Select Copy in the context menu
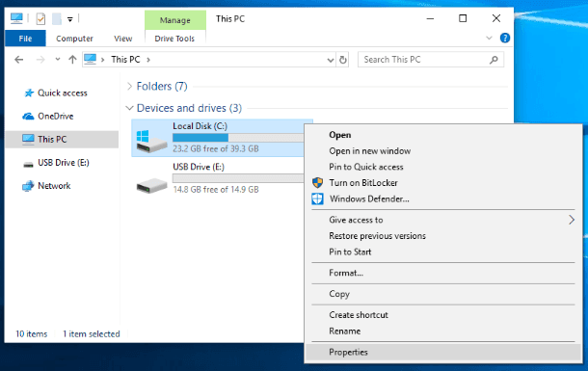Screen dimensions: 588x371 pyautogui.click(x=443, y=294)
